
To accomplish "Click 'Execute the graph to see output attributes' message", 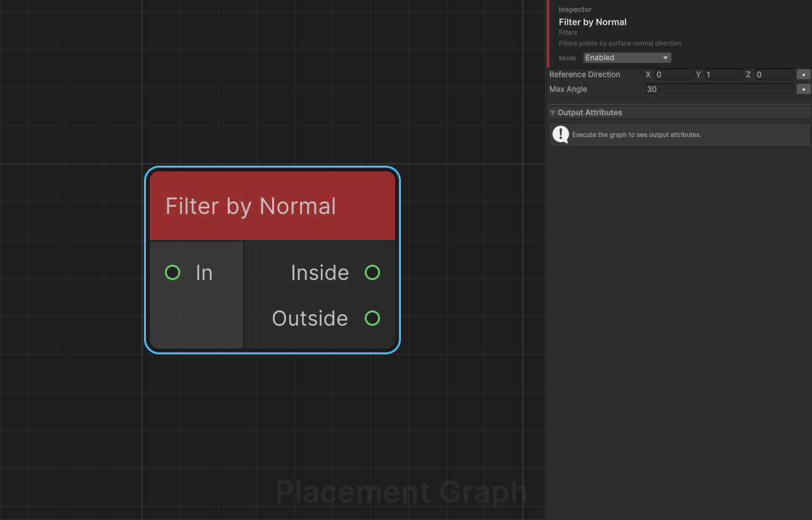I will [x=636, y=135].
